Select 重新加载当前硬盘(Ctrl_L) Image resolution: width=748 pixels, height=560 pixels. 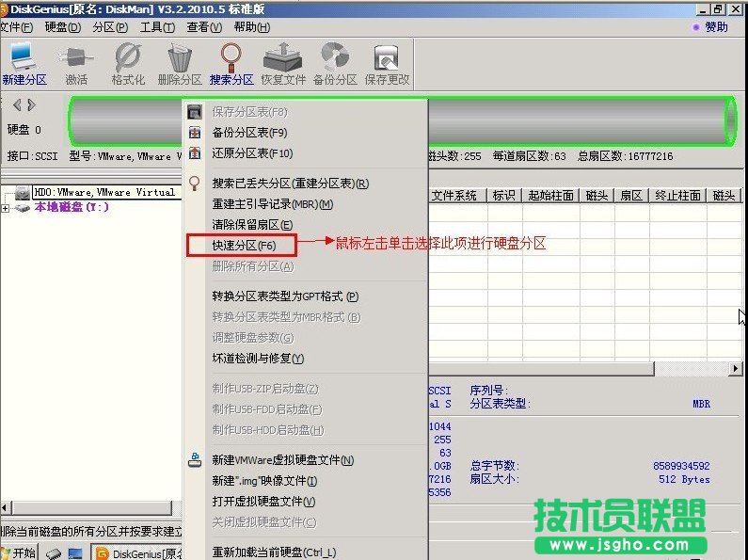(275, 552)
